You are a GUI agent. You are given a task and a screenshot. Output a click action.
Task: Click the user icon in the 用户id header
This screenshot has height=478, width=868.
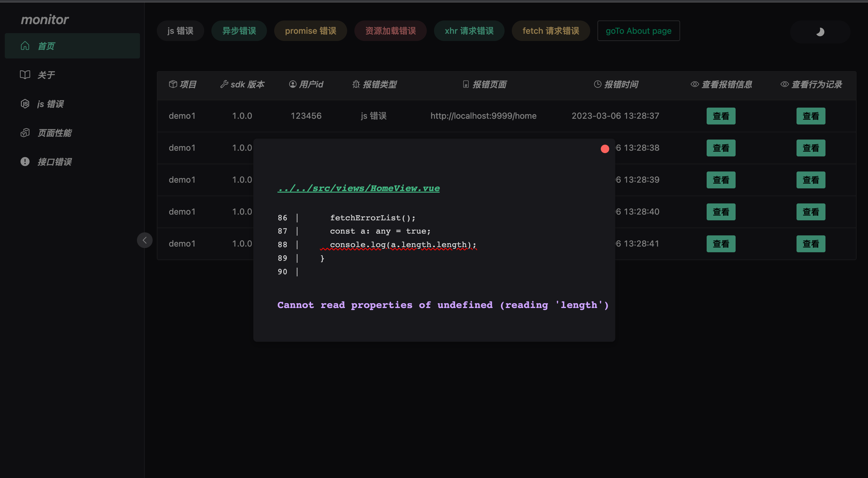(293, 84)
